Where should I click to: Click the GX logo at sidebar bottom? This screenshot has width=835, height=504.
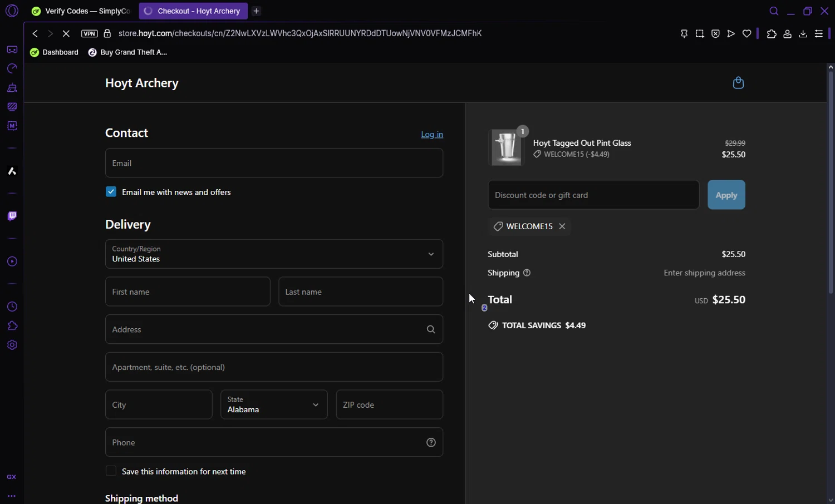pos(12,477)
